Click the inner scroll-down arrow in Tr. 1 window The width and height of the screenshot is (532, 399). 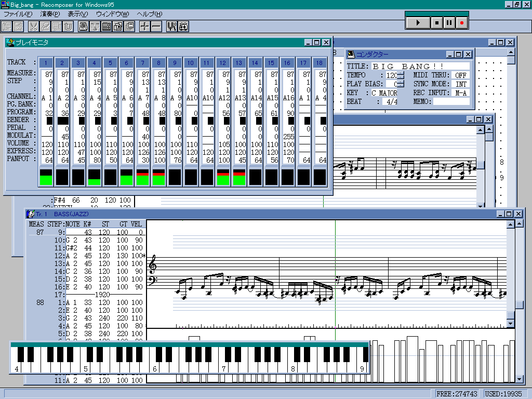pos(511,324)
